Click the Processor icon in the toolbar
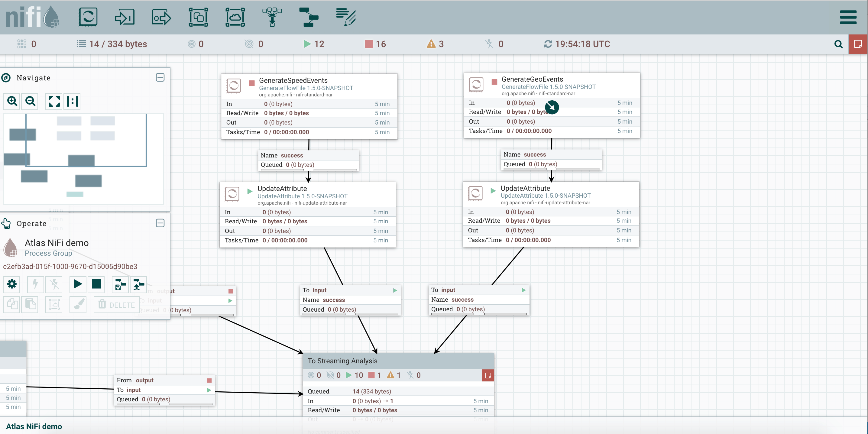 click(x=88, y=17)
